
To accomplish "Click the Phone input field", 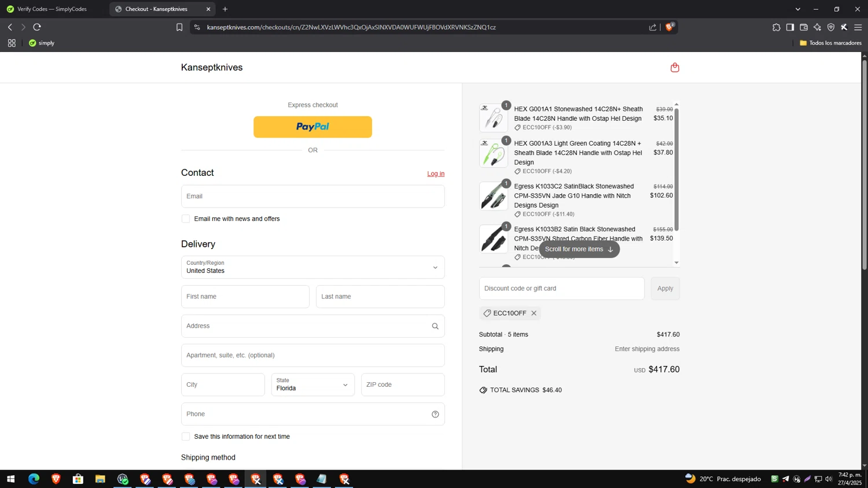I will coord(312,414).
